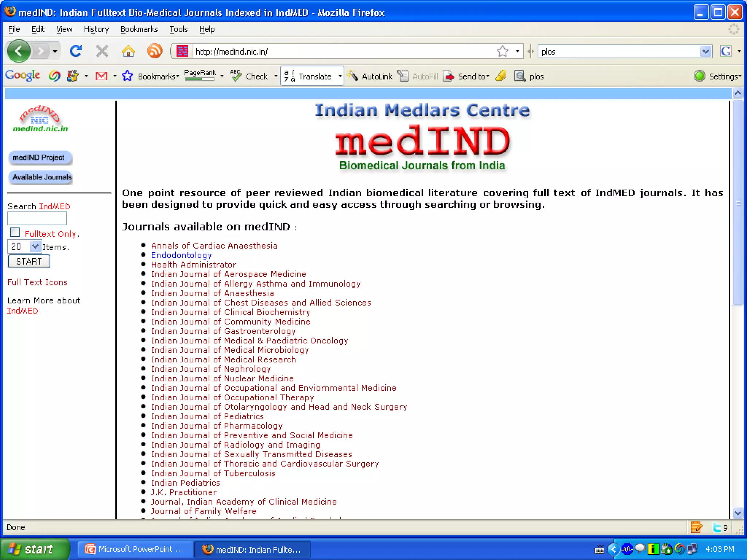Click the Search IndMED text field
Viewport: 747px width, 560px height.
[37, 219]
